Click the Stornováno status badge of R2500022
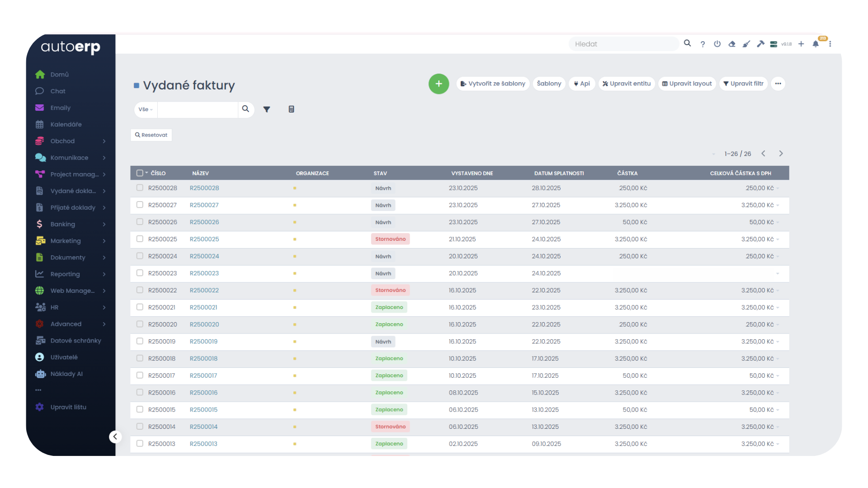868x488 pixels. [390, 290]
